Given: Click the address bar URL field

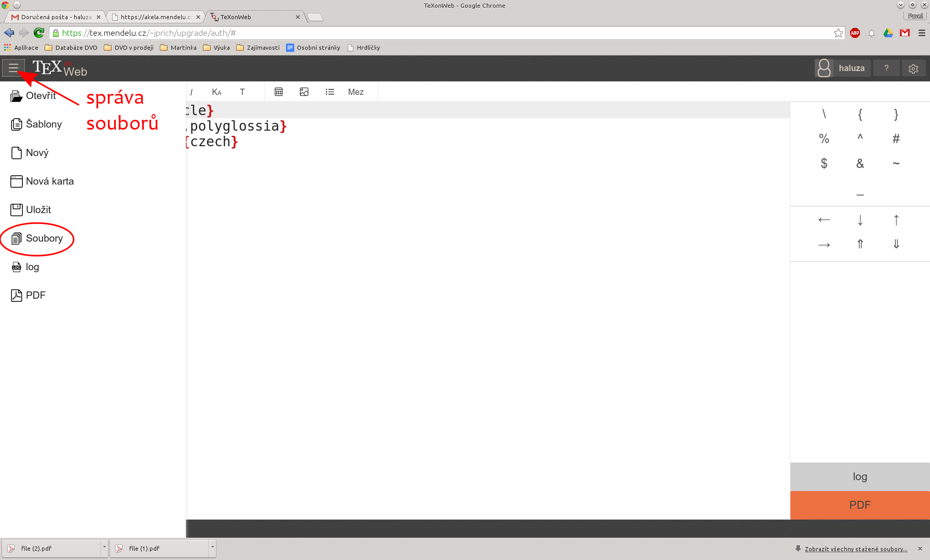Looking at the screenshot, I should [446, 33].
